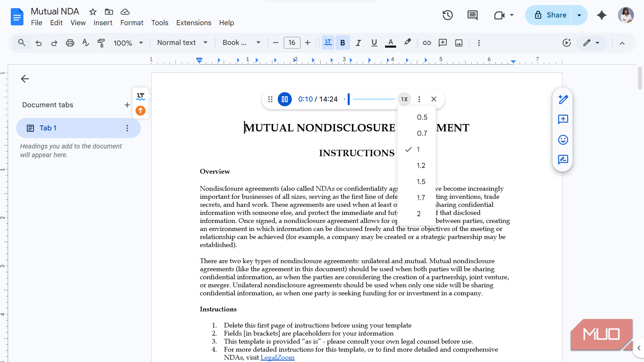Star the Mutual NDA document
Viewport: 644px width, 362px height.
[x=93, y=12]
